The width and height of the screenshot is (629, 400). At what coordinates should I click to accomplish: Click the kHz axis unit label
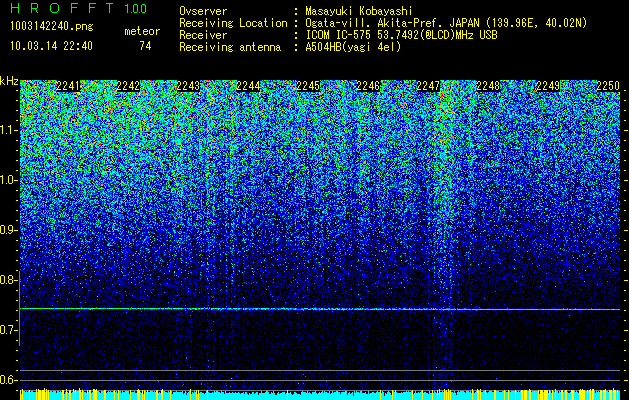pos(9,81)
